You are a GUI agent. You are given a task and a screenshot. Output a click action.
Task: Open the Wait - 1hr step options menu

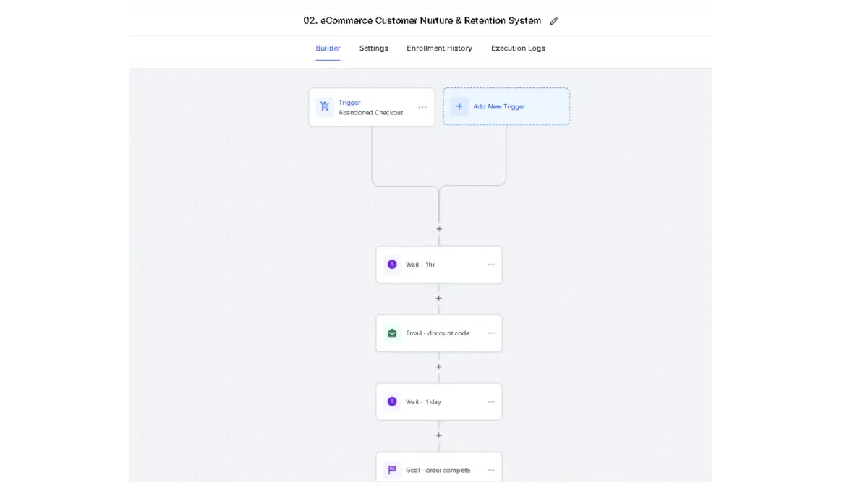click(491, 265)
